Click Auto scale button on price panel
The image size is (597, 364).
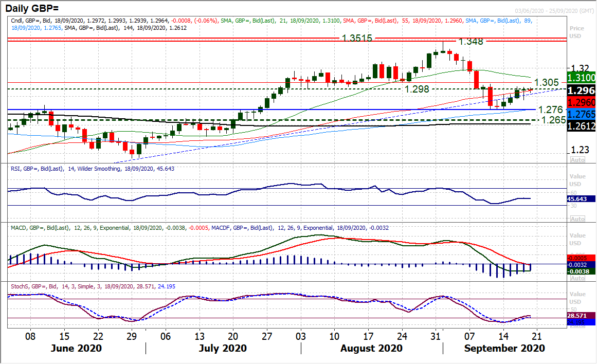(x=578, y=160)
